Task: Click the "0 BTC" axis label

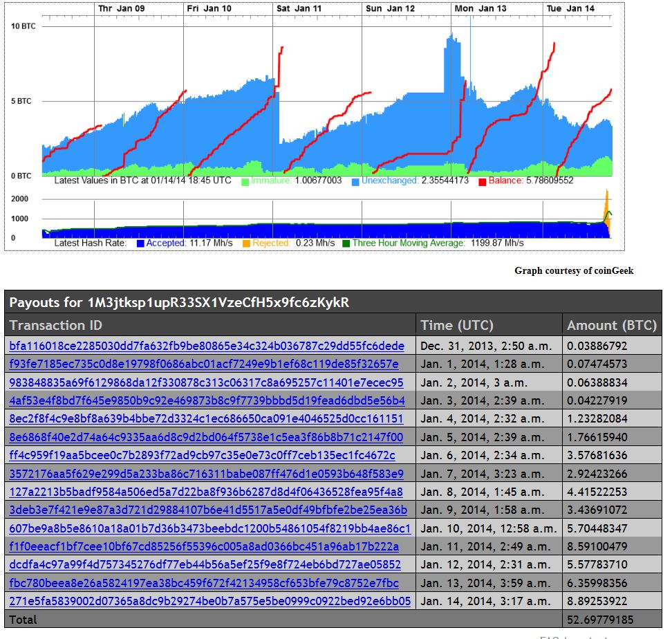Action: (x=21, y=176)
